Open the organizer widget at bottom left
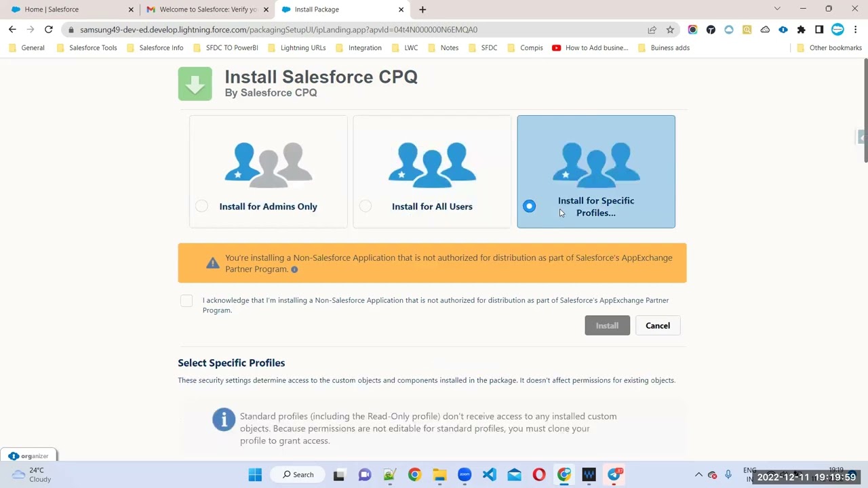The image size is (868, 488). pos(28,456)
